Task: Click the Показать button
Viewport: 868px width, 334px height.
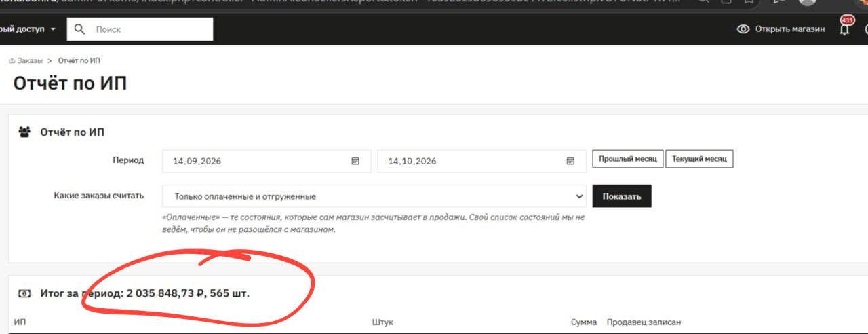Action: 622,196
